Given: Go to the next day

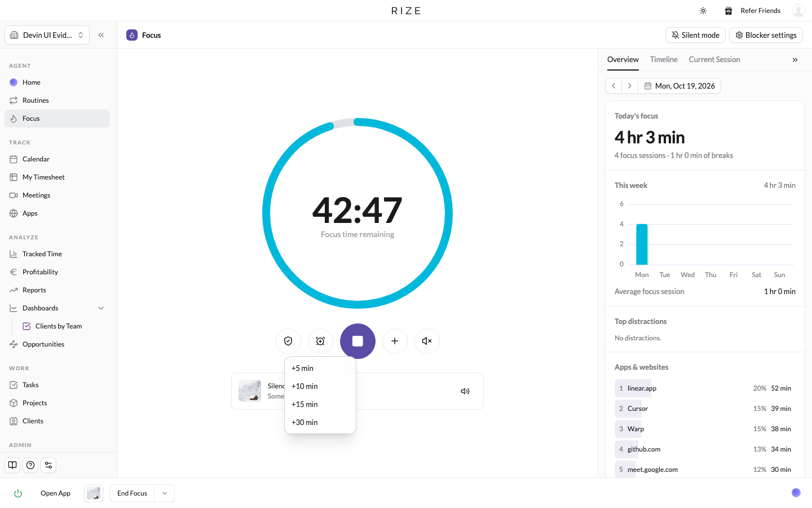Looking at the screenshot, I should (x=630, y=86).
